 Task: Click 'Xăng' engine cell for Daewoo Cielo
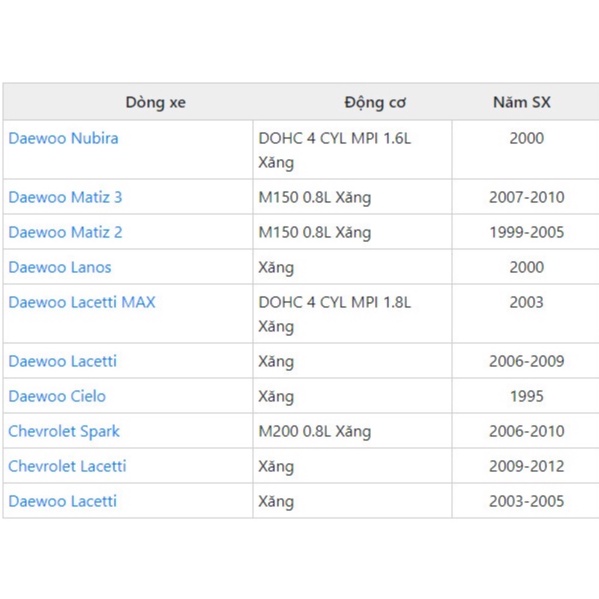pyautogui.click(x=352, y=396)
